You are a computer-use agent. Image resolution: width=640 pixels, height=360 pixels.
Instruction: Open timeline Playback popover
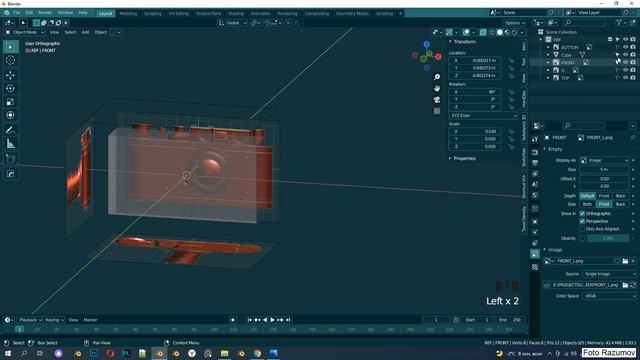tap(30, 320)
